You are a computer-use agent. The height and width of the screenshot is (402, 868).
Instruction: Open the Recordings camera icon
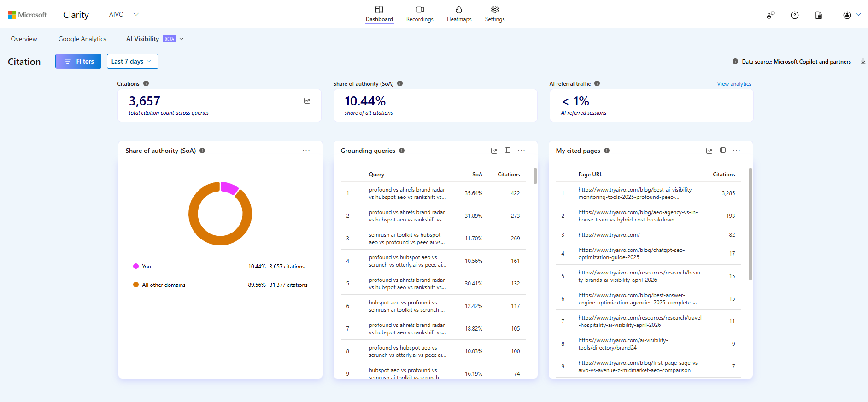(x=420, y=10)
